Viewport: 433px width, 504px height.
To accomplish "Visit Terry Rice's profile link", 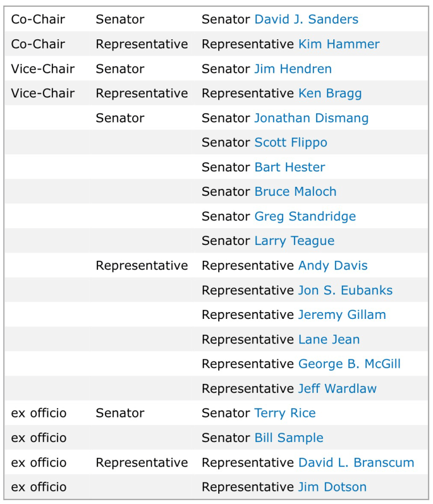I will coord(285,413).
